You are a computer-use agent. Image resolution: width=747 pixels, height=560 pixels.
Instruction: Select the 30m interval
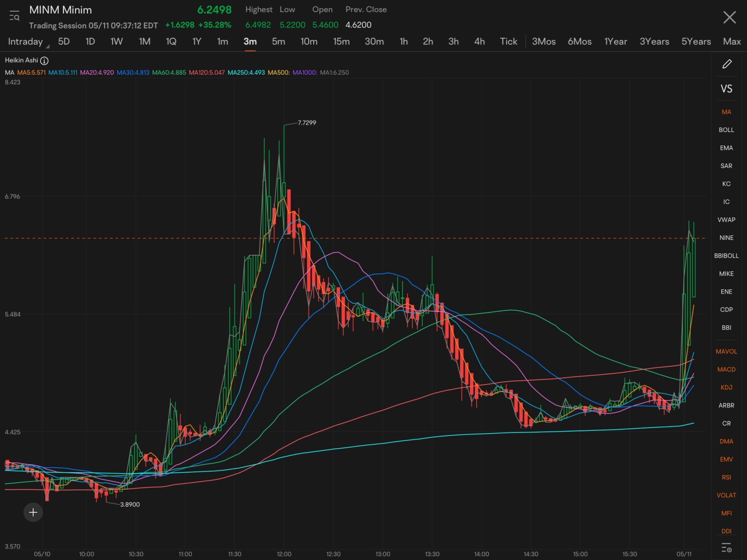tap(374, 42)
